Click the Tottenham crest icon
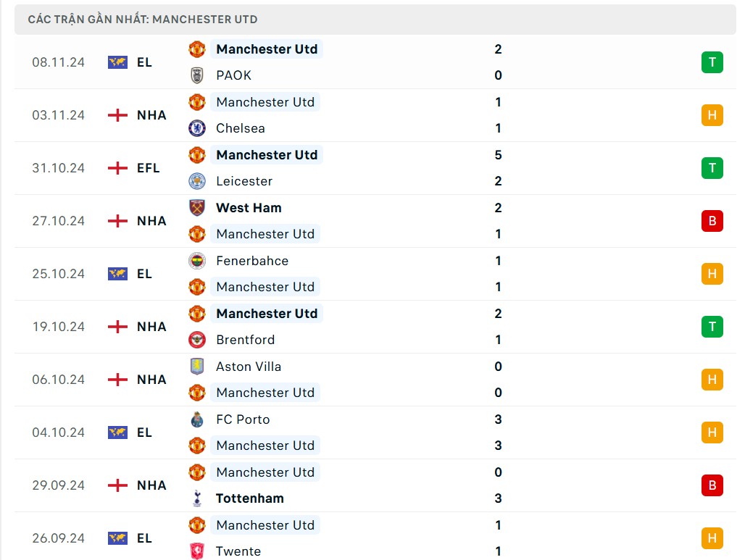This screenshot has width=745, height=560. click(196, 498)
